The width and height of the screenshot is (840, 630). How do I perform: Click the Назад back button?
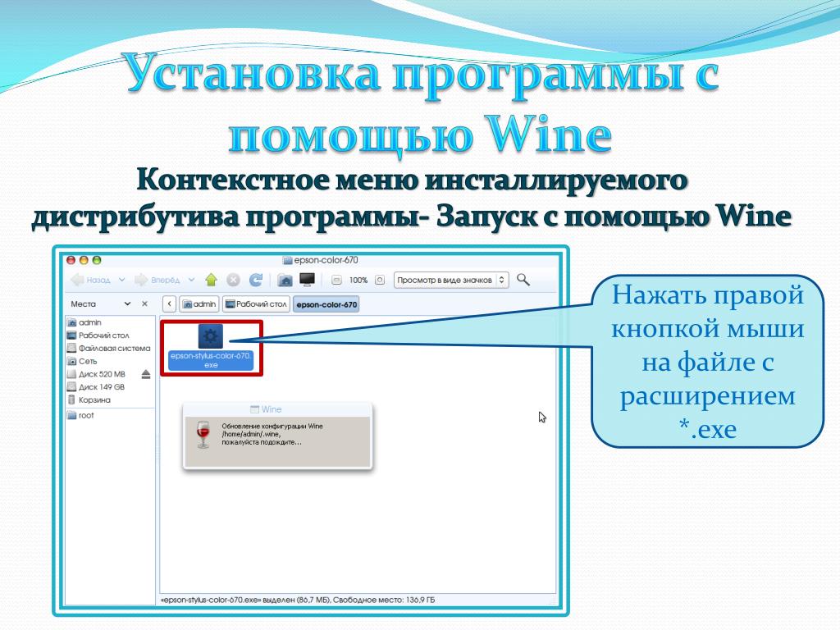[90, 280]
